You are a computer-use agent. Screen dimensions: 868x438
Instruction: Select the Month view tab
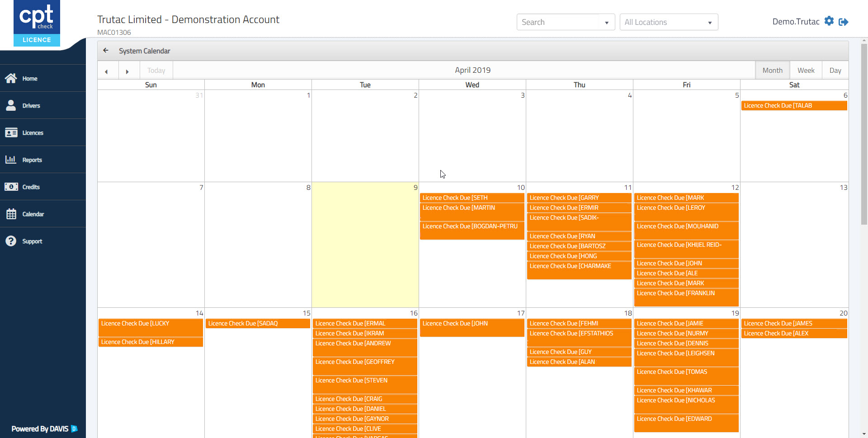772,71
